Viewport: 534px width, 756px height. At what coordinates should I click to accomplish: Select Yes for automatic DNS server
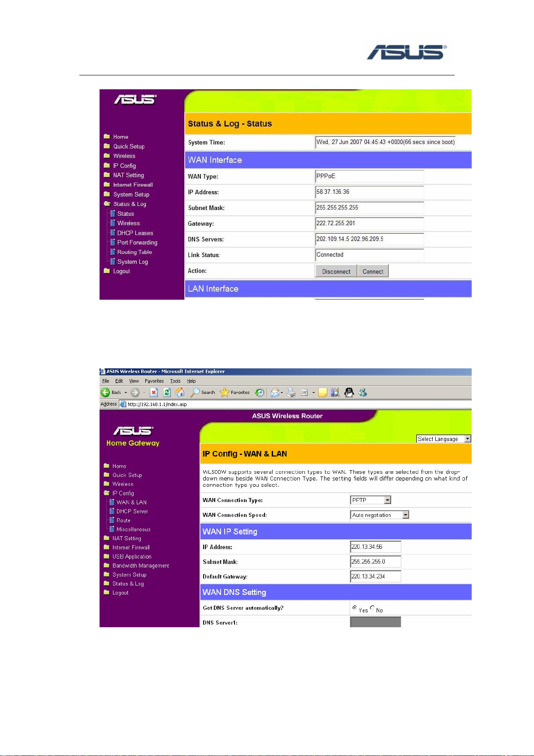point(354,607)
